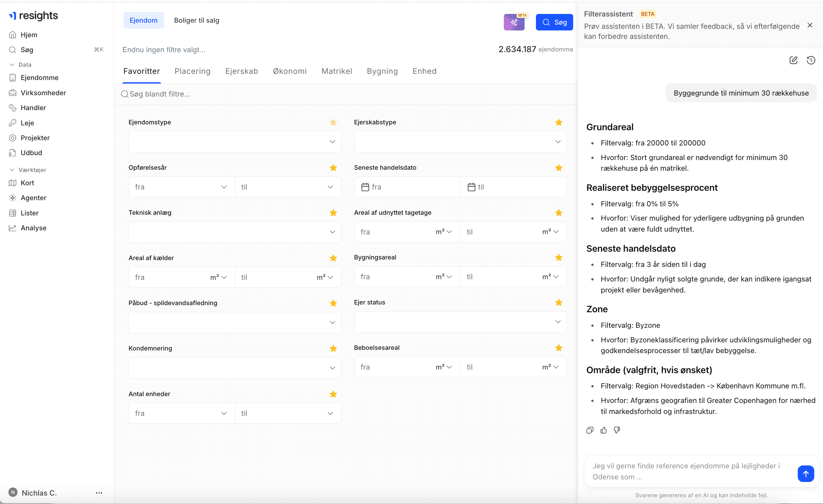Unfavorite the Antal enheder filter star
This screenshot has height=504, width=823.
point(333,395)
